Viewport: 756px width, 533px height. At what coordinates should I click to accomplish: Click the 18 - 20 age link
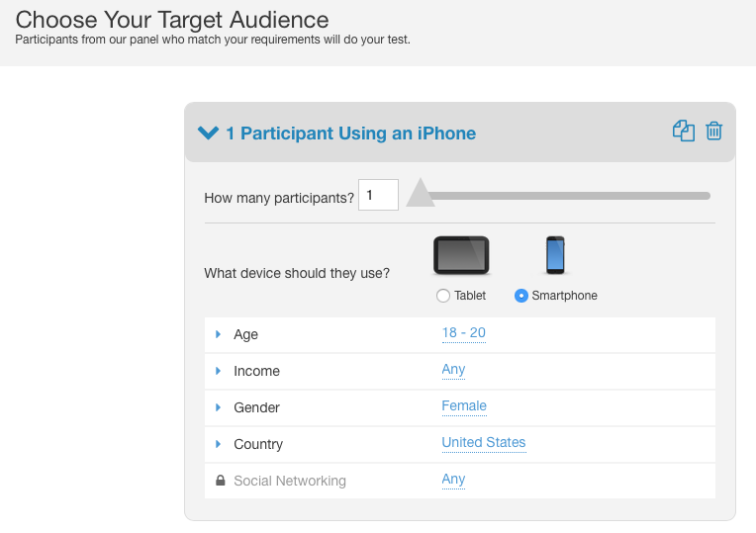pos(464,333)
